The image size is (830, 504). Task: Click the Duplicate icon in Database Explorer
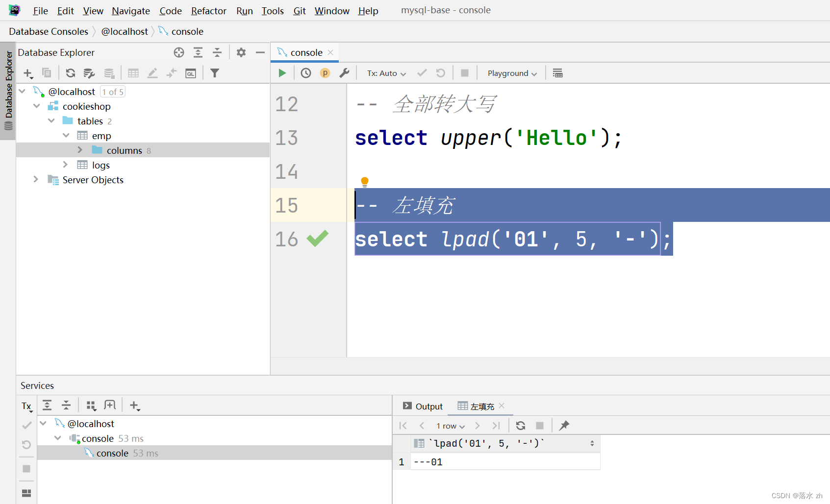click(x=47, y=73)
